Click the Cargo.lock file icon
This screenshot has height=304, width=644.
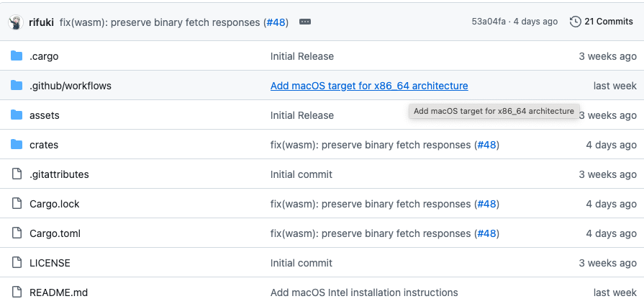click(x=17, y=204)
